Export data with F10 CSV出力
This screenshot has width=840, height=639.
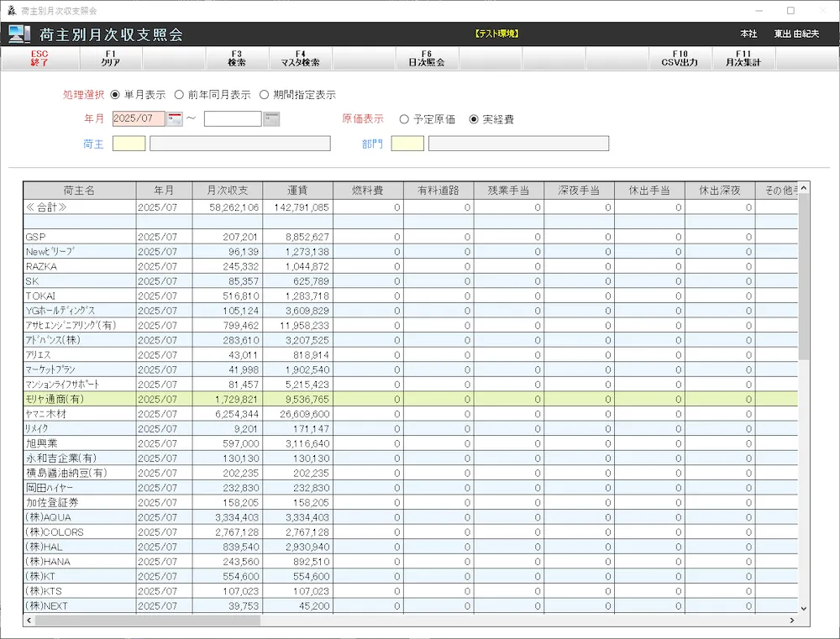click(680, 58)
